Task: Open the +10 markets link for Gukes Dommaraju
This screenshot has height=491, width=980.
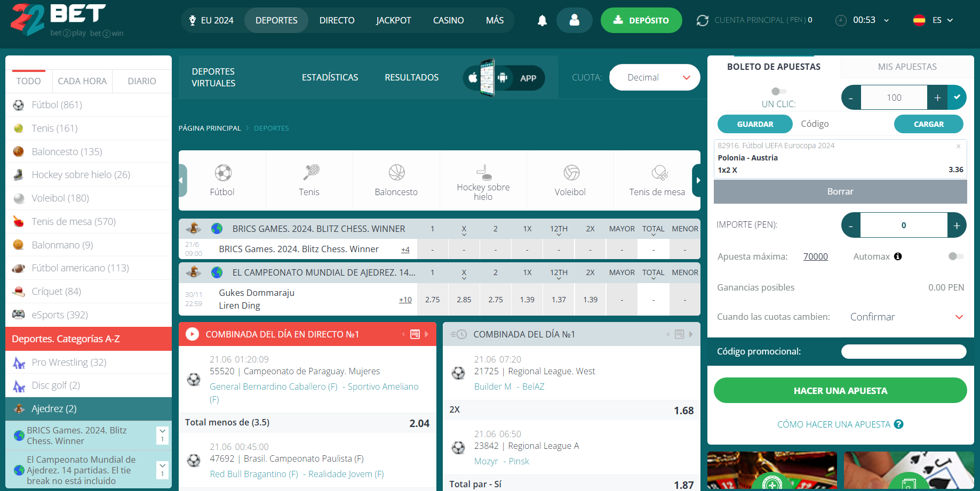Action: [405, 300]
